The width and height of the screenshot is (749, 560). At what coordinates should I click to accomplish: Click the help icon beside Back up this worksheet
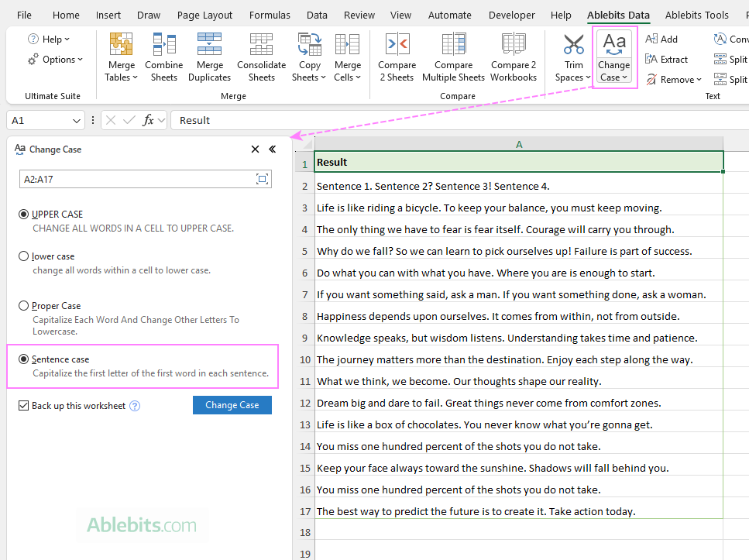click(136, 406)
